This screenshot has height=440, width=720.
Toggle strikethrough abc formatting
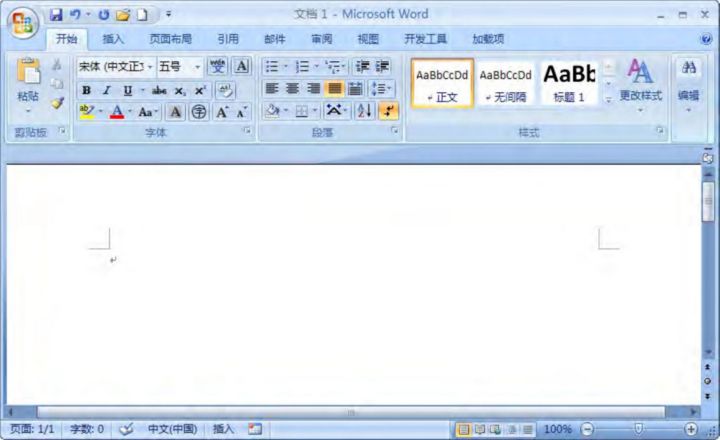(x=159, y=90)
